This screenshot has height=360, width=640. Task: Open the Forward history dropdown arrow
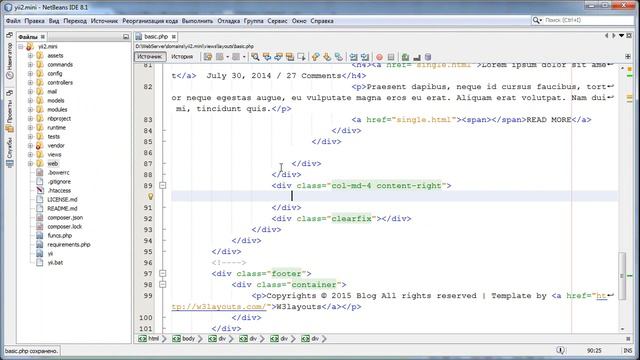tap(244, 57)
